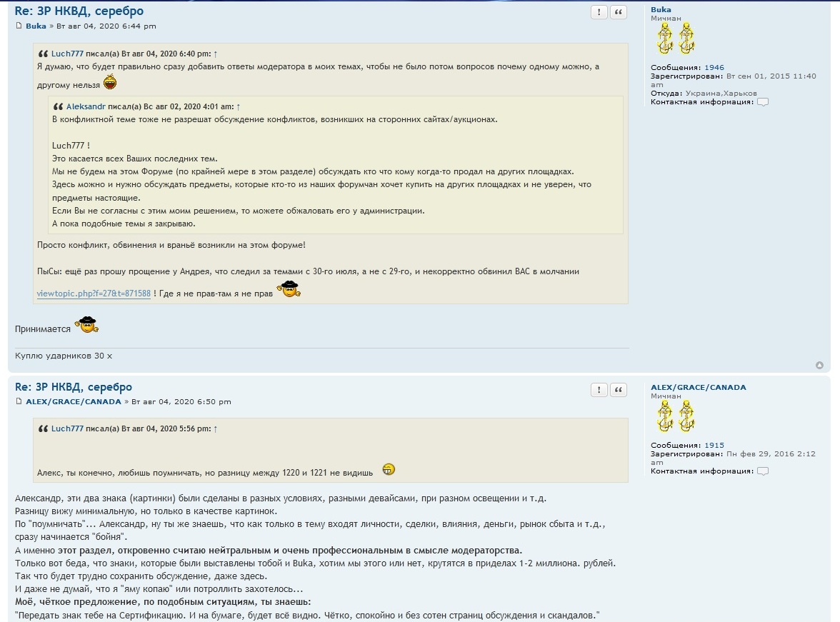840x622 pixels.
Task: Open Buka's profile from post author line
Action: [36, 26]
